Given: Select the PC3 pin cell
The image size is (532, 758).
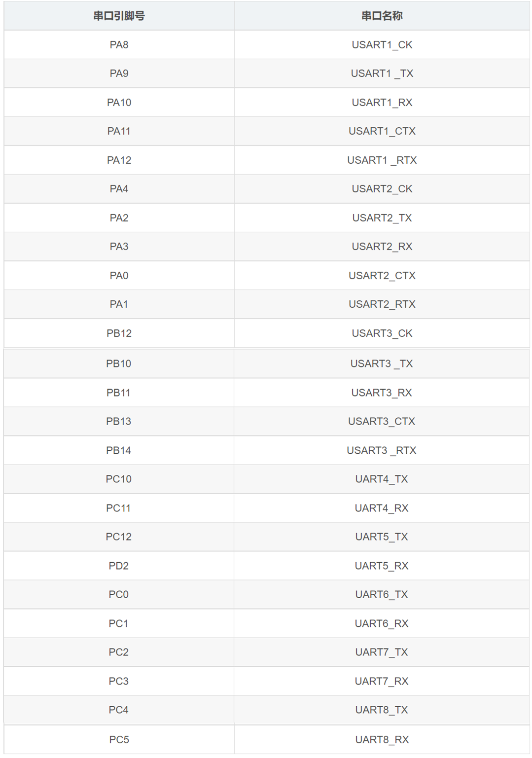Looking at the screenshot, I should [x=119, y=681].
